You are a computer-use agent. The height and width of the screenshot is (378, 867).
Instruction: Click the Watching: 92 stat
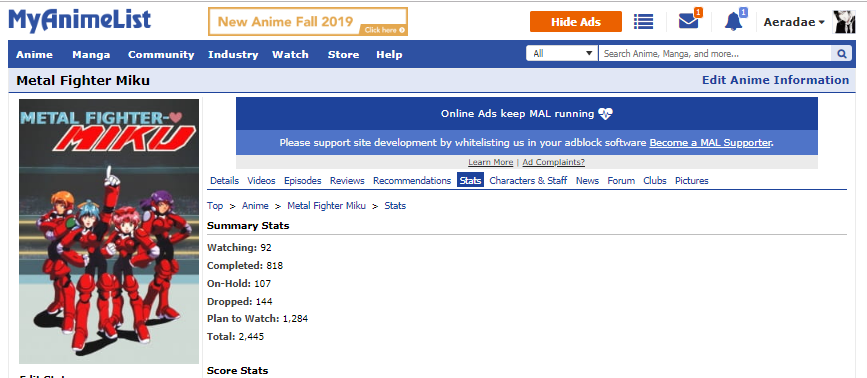pos(239,248)
